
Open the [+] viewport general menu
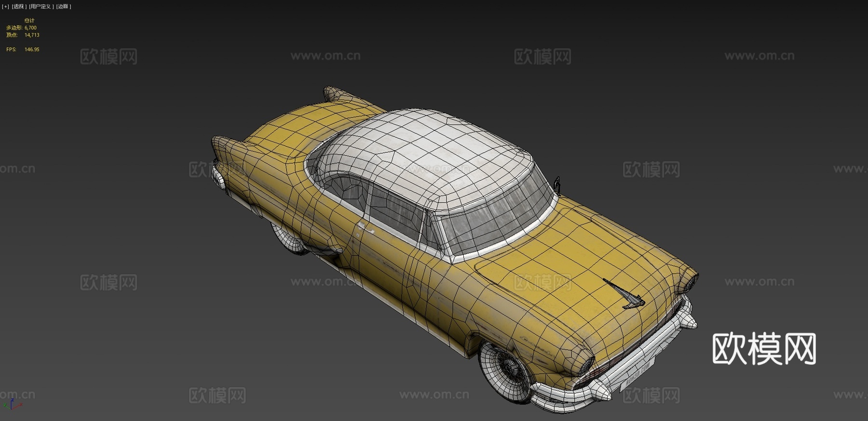[x=6, y=6]
